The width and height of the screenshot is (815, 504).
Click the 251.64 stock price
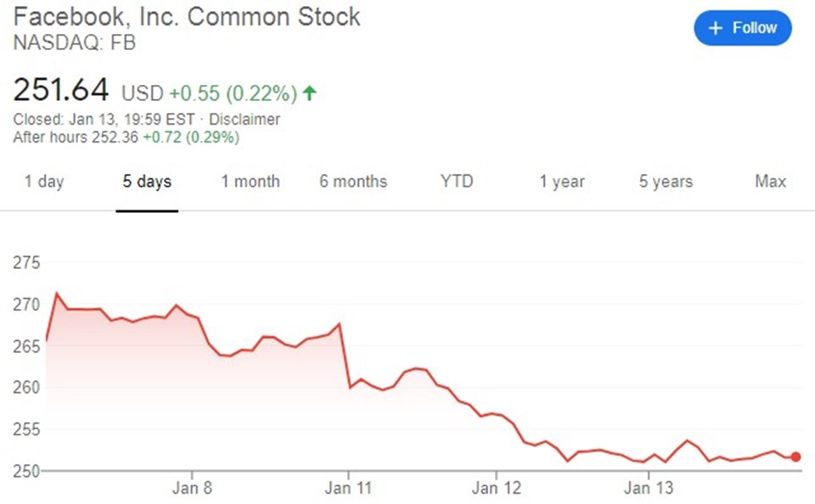point(61,90)
